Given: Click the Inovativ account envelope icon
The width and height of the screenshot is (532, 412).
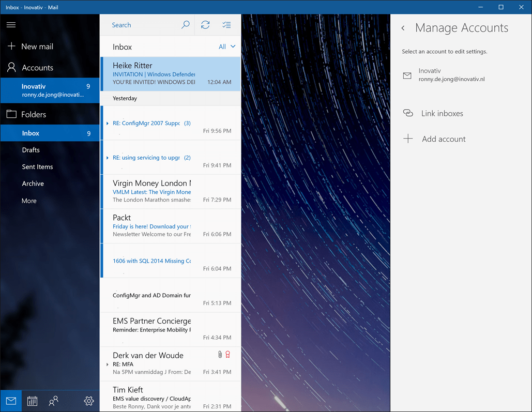Looking at the screenshot, I should click(408, 74).
